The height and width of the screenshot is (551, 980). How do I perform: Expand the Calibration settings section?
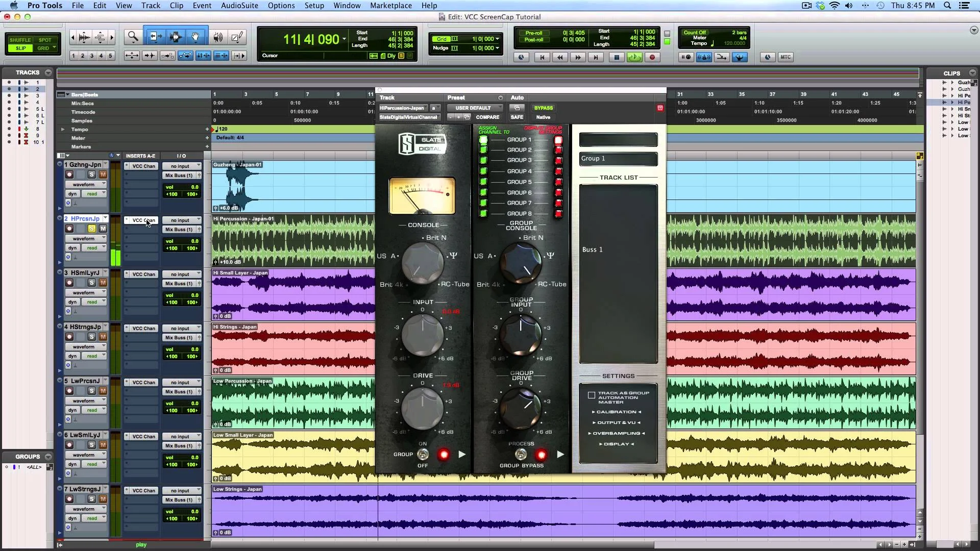coord(616,412)
